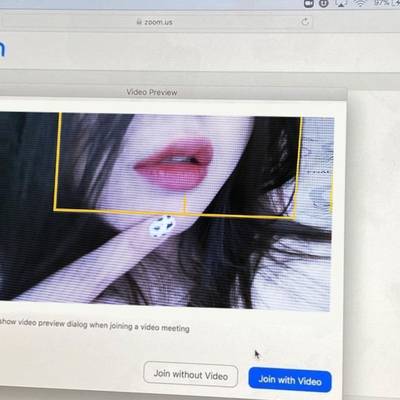Image resolution: width=400 pixels, height=400 pixels.
Task: Click inside the yellow framing box
Action: point(177,163)
